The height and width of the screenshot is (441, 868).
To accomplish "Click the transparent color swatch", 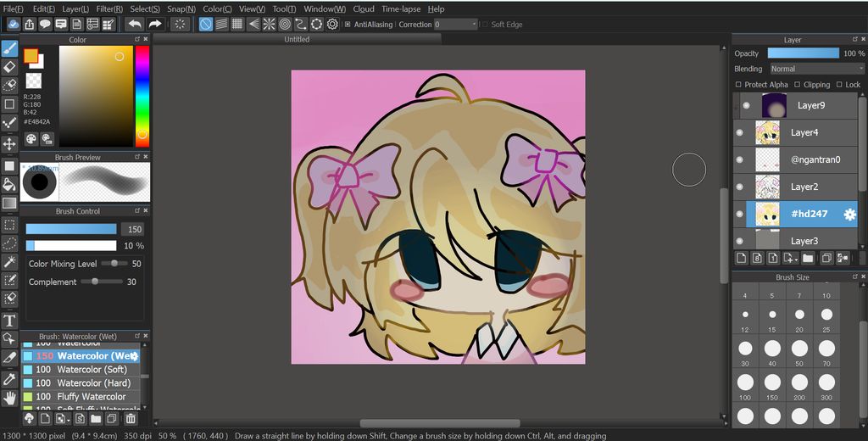I will (34, 81).
